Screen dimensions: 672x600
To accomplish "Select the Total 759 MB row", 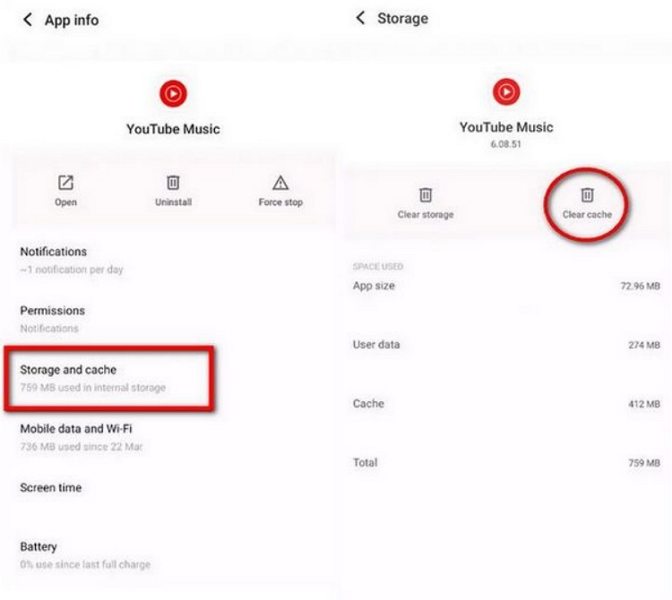I will pyautogui.click(x=506, y=463).
